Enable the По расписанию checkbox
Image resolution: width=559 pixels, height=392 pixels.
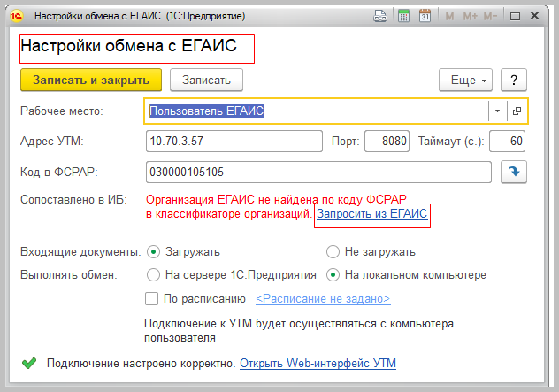point(151,299)
